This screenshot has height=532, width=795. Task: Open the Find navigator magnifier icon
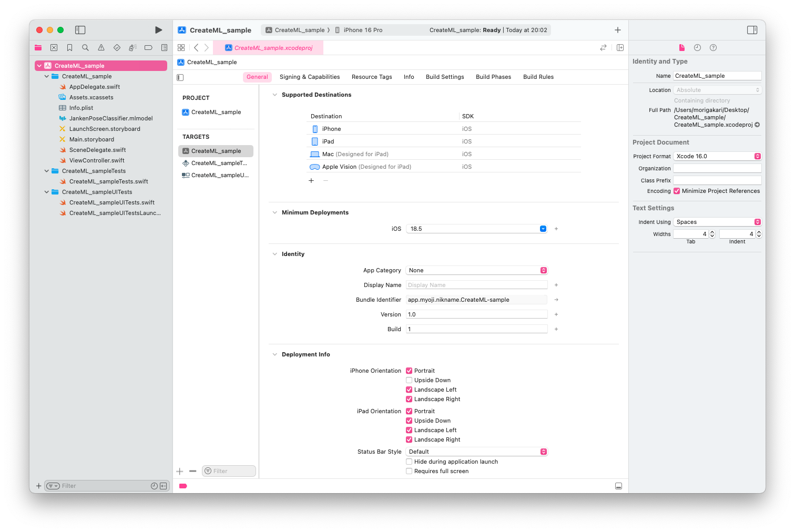pos(85,48)
